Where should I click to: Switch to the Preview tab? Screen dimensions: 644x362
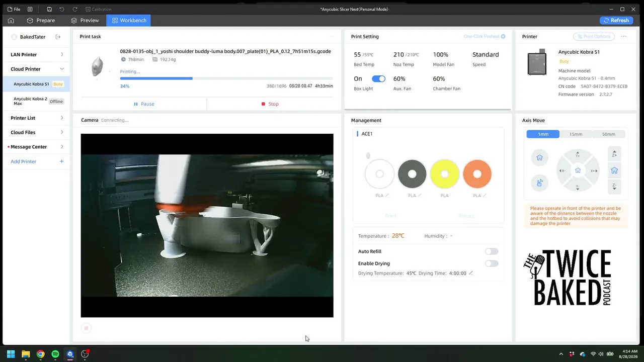pos(85,21)
